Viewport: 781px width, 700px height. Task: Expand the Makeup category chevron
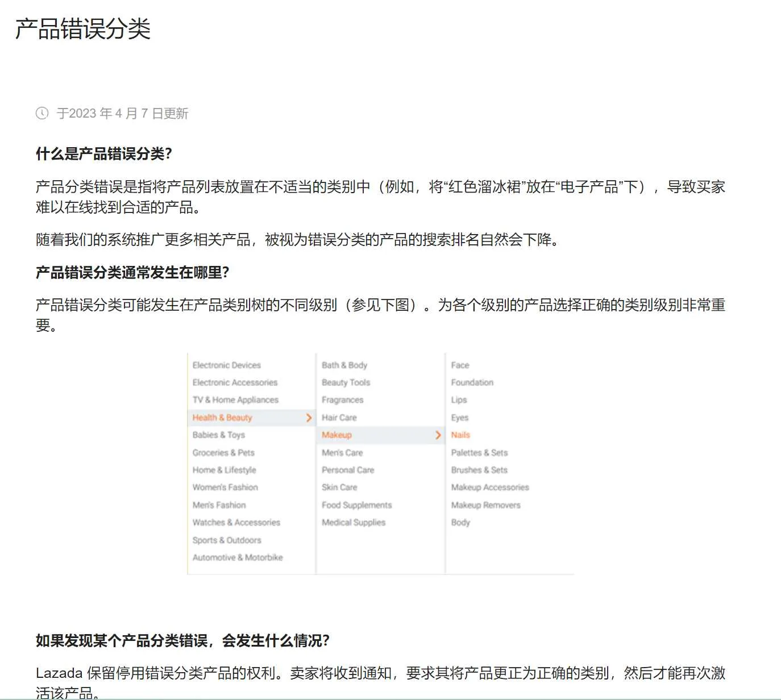point(438,435)
